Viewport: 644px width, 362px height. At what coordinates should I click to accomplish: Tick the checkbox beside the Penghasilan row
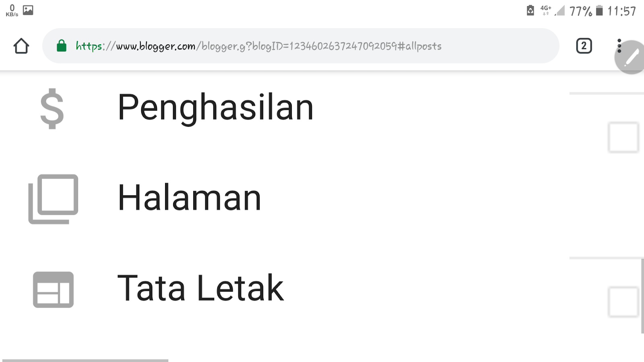[x=623, y=137]
